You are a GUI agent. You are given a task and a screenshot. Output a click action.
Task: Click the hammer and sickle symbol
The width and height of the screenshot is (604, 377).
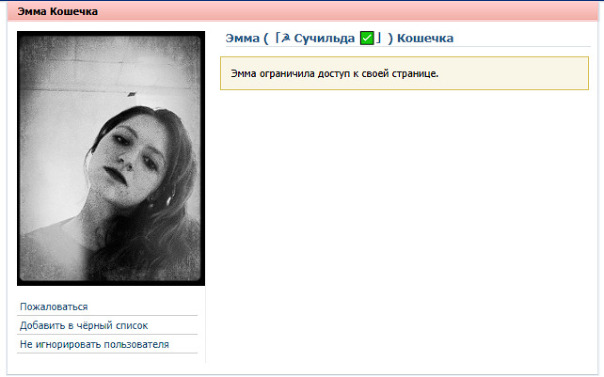286,38
